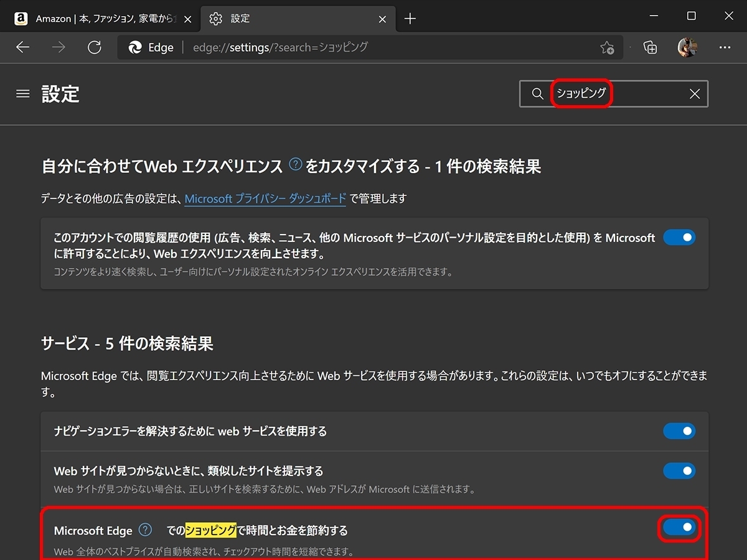Open Microsoft プライバシー ダッシュボード link
This screenshot has height=560, width=747.
pos(266,198)
